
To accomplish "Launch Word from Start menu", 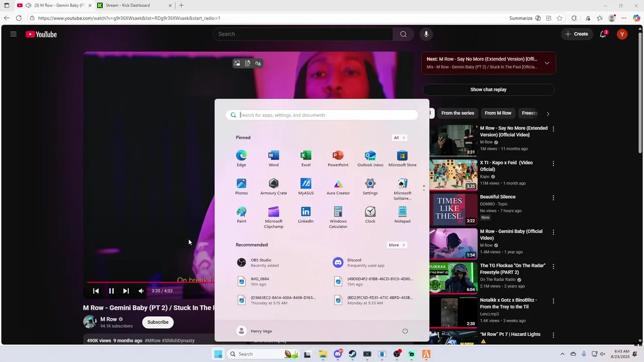I will [x=274, y=158].
